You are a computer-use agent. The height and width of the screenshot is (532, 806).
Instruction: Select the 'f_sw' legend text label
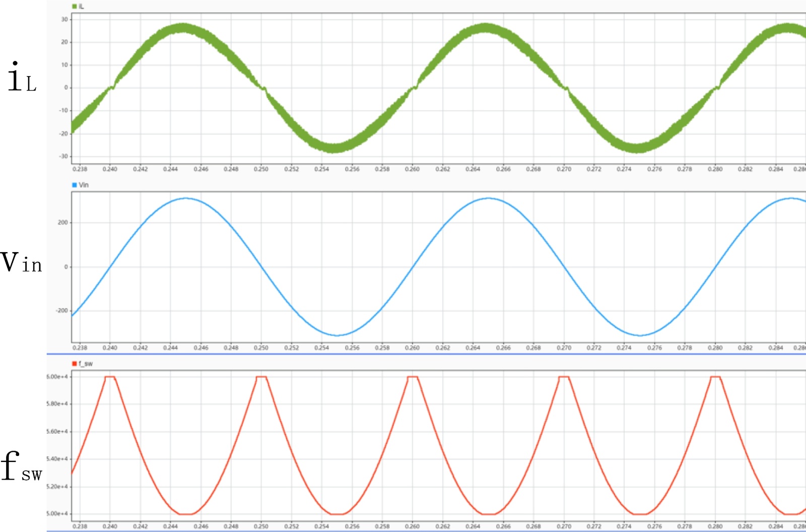86,364
